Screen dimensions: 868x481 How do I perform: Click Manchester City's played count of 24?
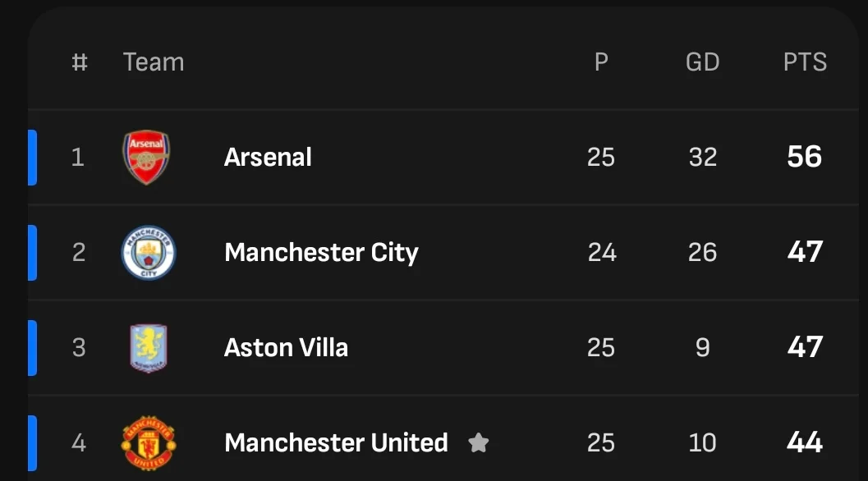[x=601, y=252]
